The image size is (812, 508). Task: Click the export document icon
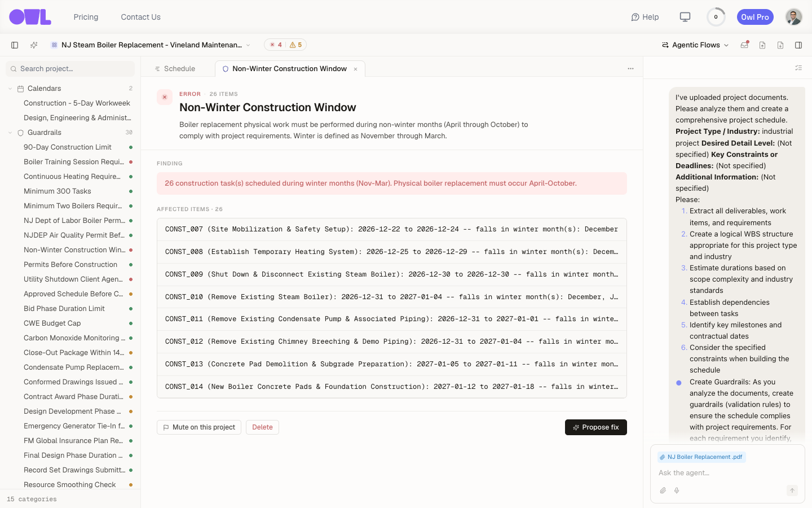tap(780, 45)
